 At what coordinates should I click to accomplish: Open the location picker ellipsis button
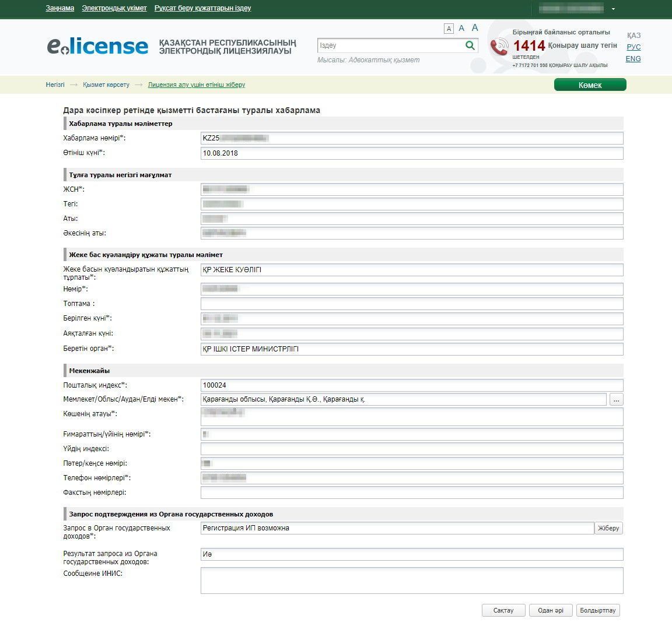point(616,399)
